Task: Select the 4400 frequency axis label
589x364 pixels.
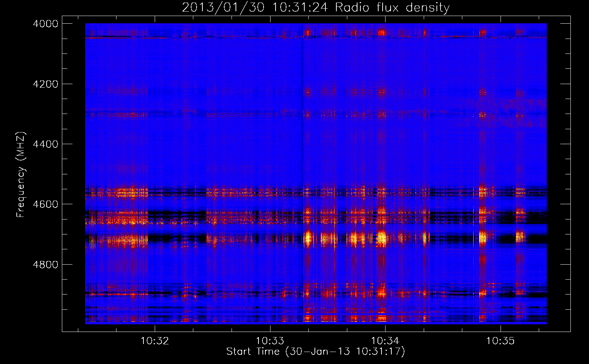Action: [x=46, y=144]
